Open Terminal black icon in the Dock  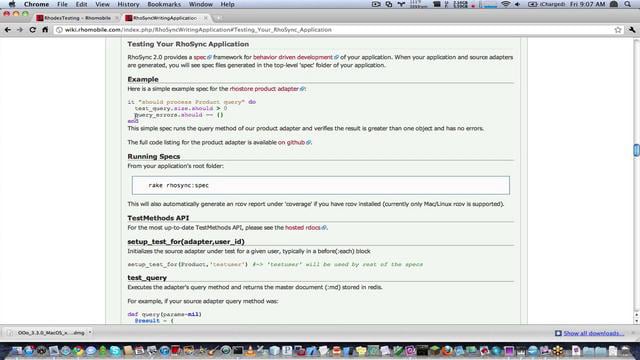click(x=238, y=351)
